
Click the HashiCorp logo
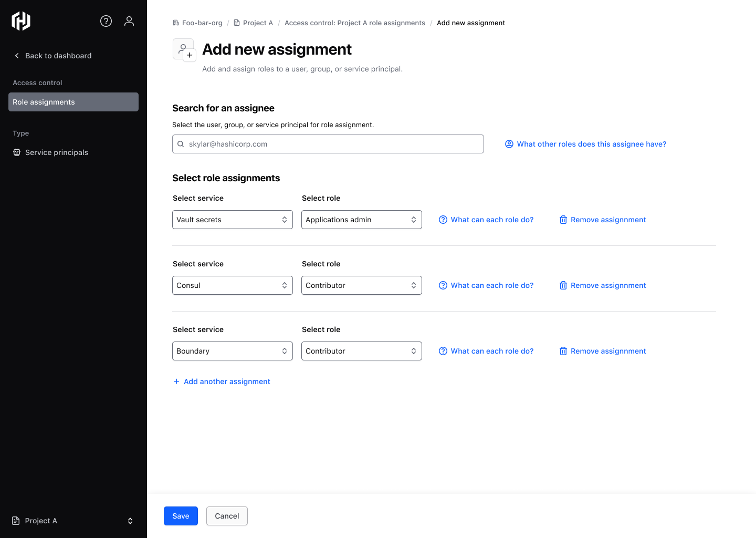(21, 21)
